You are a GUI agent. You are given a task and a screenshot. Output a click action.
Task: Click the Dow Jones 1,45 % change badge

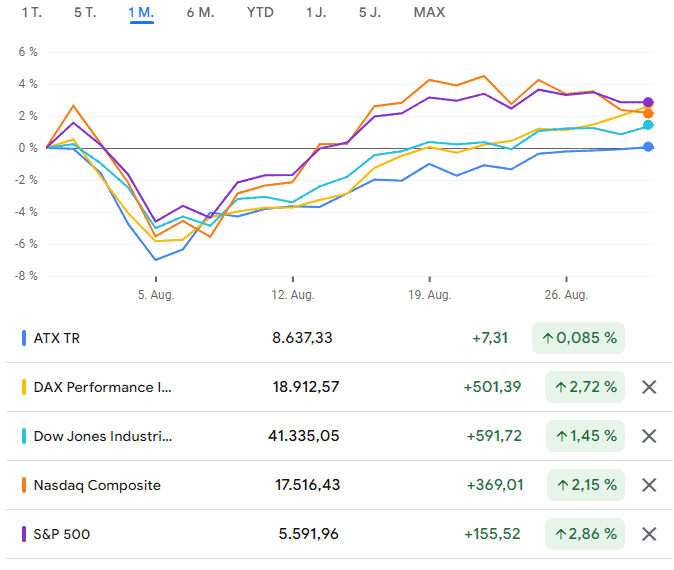pos(585,436)
